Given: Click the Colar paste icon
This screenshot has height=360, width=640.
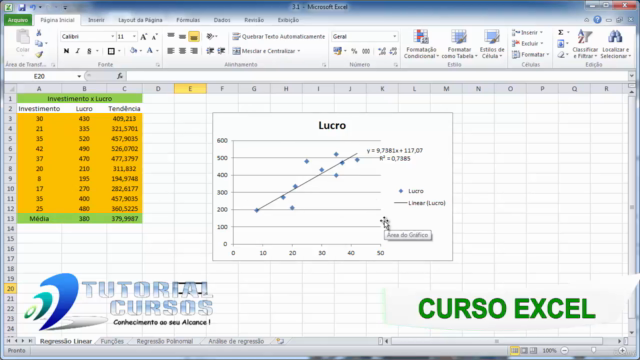Looking at the screenshot, I should (23, 41).
